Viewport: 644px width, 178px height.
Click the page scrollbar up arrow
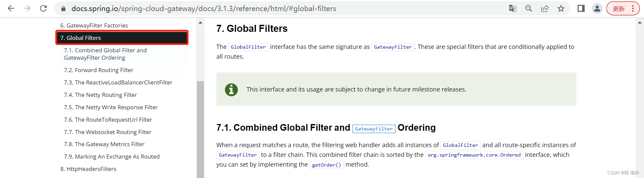639,23
